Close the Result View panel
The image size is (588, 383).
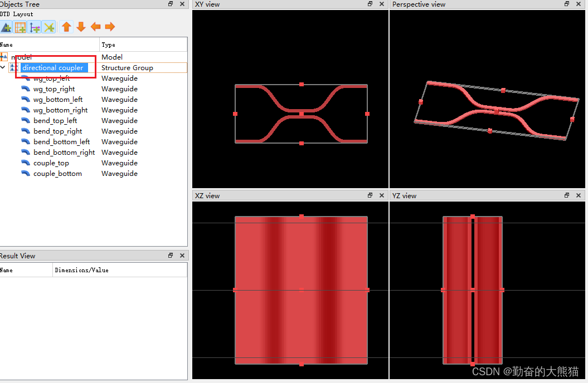click(182, 256)
